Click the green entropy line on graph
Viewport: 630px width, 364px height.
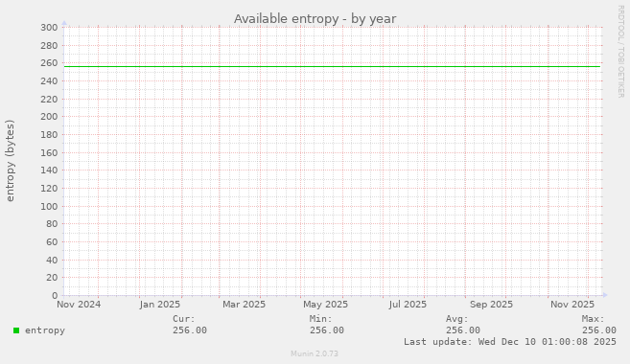[x=332, y=67]
